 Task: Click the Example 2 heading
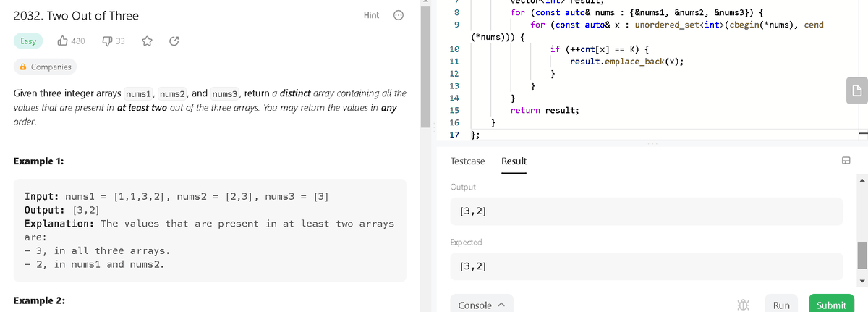click(40, 300)
